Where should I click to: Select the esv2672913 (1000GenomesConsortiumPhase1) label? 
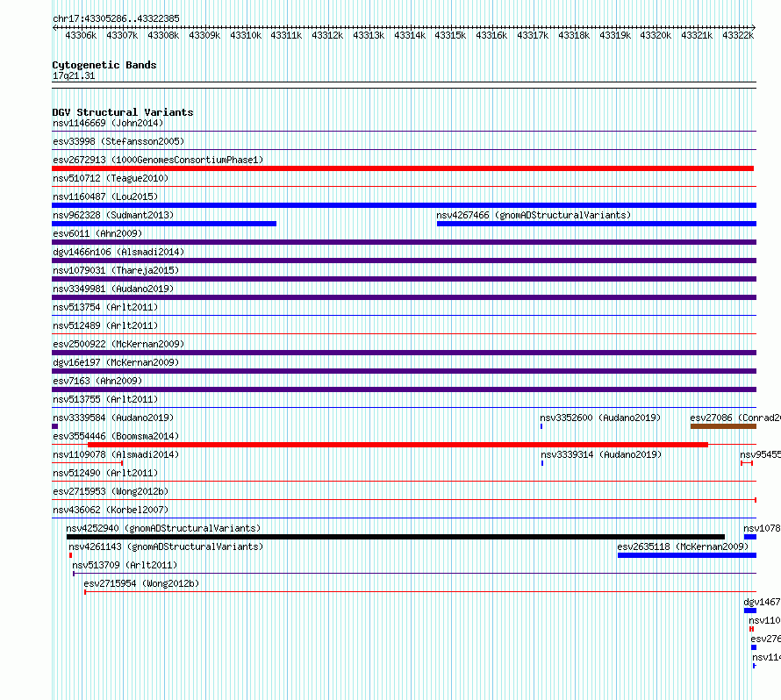158,160
